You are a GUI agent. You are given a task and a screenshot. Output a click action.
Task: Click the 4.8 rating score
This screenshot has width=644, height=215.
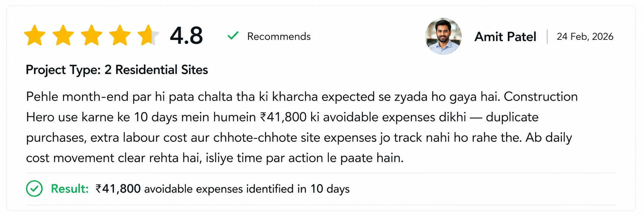[186, 36]
